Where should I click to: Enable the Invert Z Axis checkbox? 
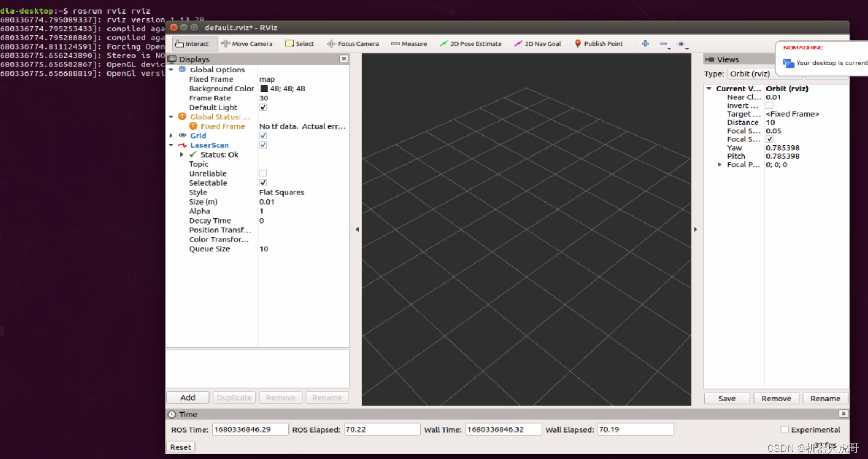770,105
